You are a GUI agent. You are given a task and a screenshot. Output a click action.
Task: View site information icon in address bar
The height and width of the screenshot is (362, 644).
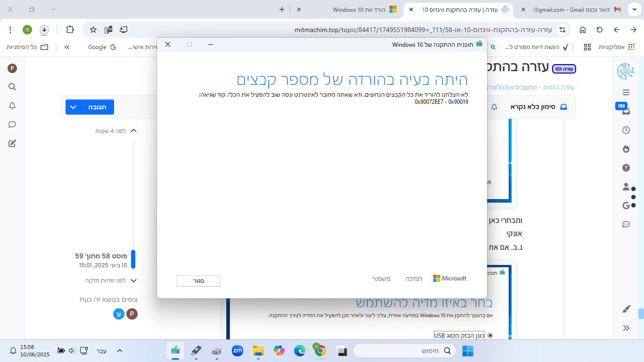pos(561,30)
